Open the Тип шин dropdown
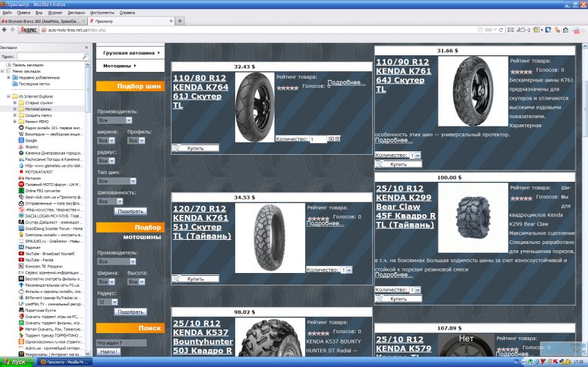This screenshot has width=588, height=367. coord(117,181)
